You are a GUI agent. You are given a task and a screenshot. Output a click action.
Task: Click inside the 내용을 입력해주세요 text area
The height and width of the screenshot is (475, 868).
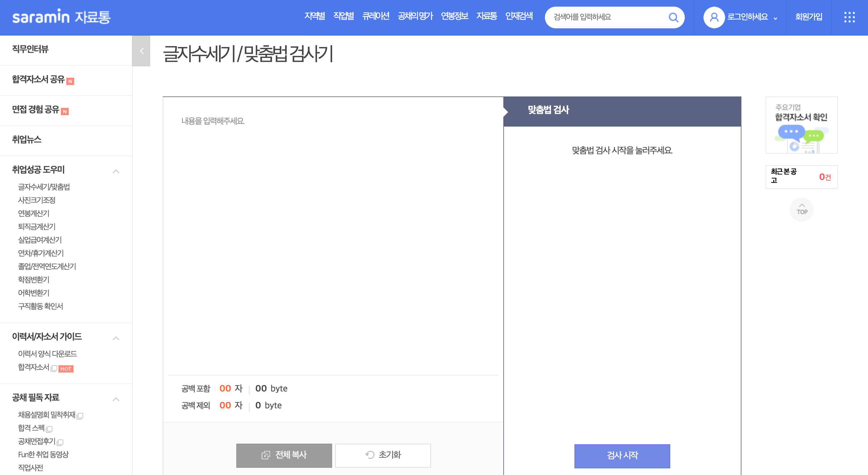pyautogui.click(x=333, y=236)
